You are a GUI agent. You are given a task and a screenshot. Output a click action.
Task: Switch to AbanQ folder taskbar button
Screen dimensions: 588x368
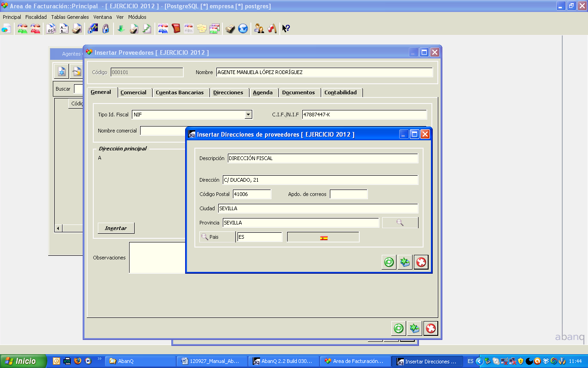tap(141, 361)
